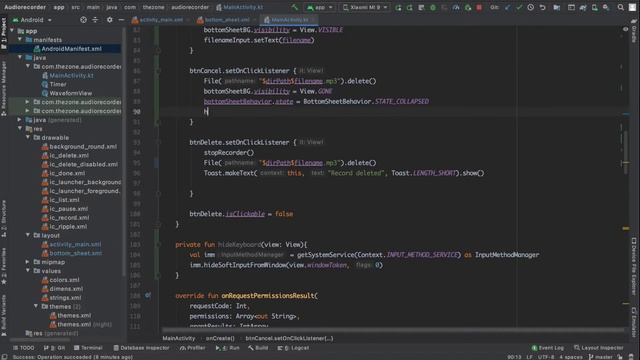This screenshot has width=640, height=360.
Task: Open ic_list.xml drawable
Action: pyautogui.click(x=64, y=200)
